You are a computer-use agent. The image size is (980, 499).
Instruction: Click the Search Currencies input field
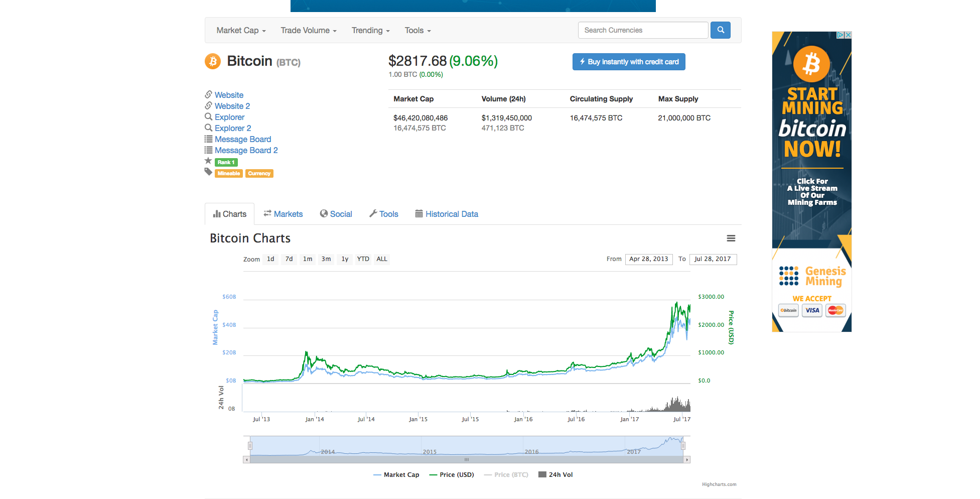click(x=643, y=30)
